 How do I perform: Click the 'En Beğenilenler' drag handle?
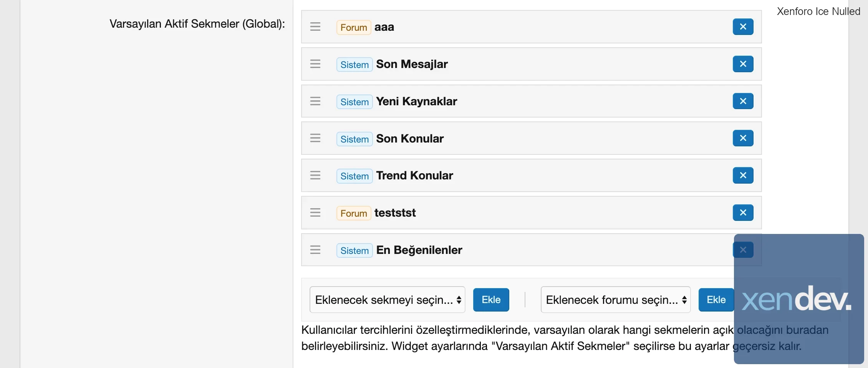[x=315, y=250]
